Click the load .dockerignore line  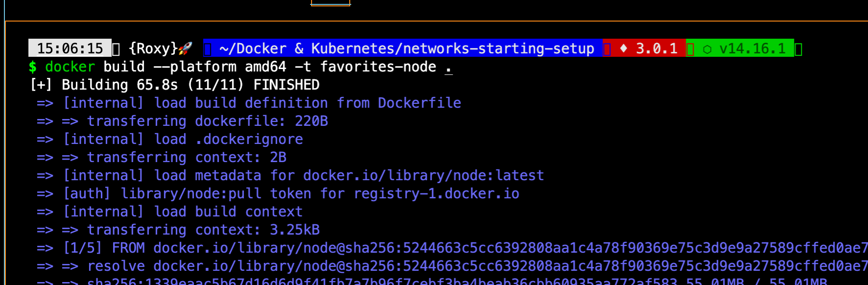click(x=170, y=139)
